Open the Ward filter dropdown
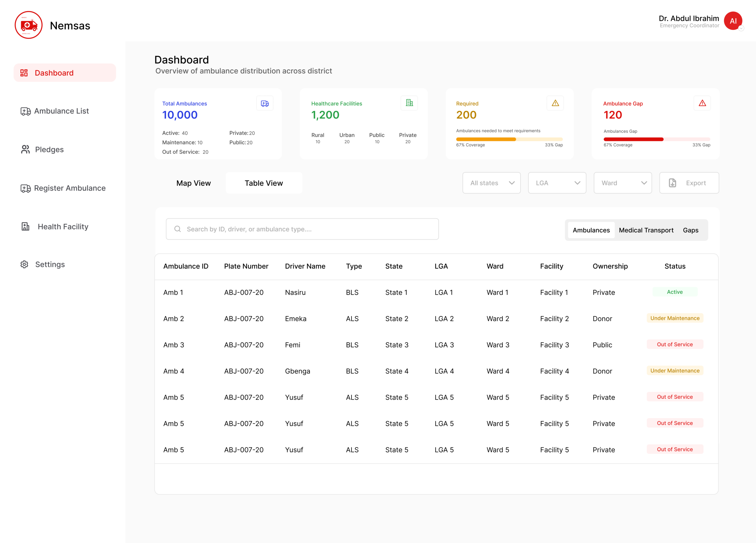Viewport: 756px width, 543px height. point(623,183)
